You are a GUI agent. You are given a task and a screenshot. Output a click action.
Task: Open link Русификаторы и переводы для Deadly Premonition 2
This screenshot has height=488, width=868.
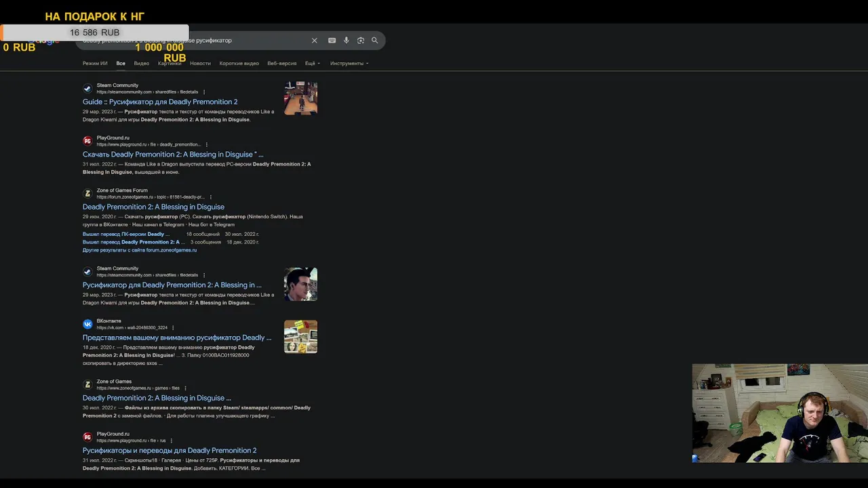170,451
